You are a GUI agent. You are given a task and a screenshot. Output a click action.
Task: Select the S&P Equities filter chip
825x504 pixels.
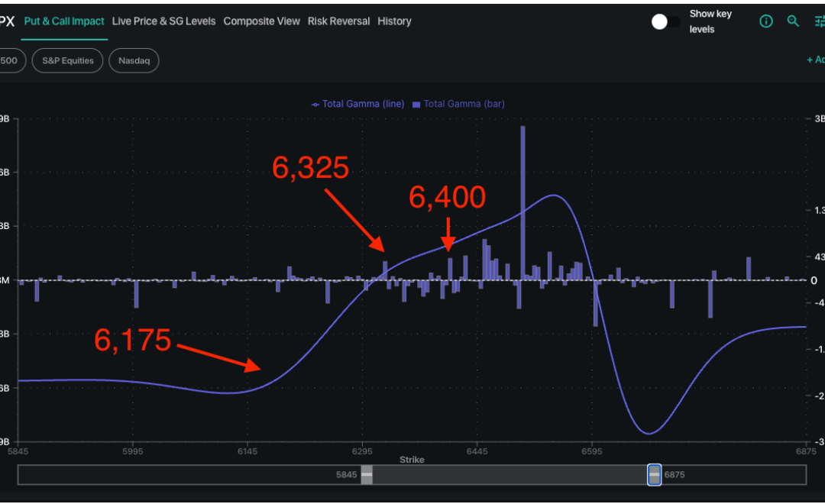[67, 60]
